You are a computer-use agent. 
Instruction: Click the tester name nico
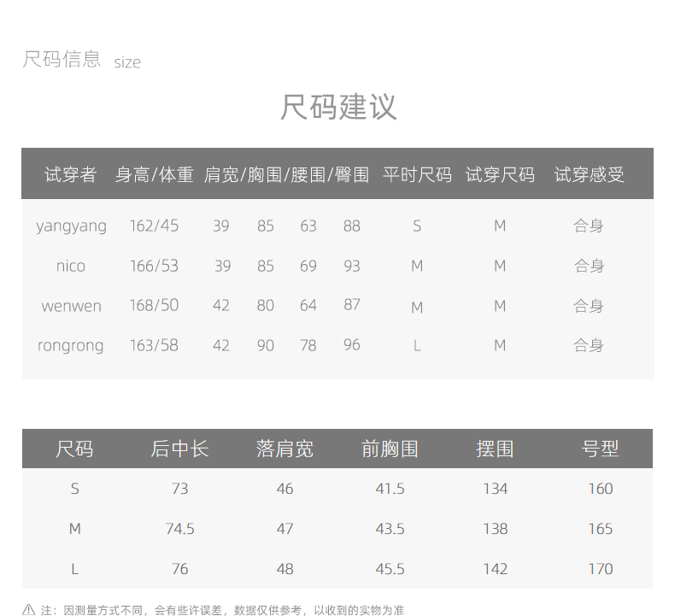point(71,267)
